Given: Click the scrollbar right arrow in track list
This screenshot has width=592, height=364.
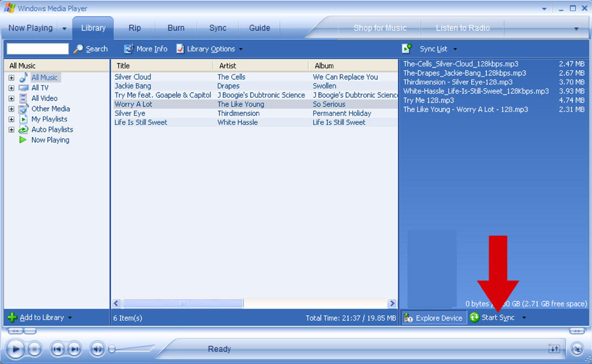Looking at the screenshot, I should pos(392,303).
